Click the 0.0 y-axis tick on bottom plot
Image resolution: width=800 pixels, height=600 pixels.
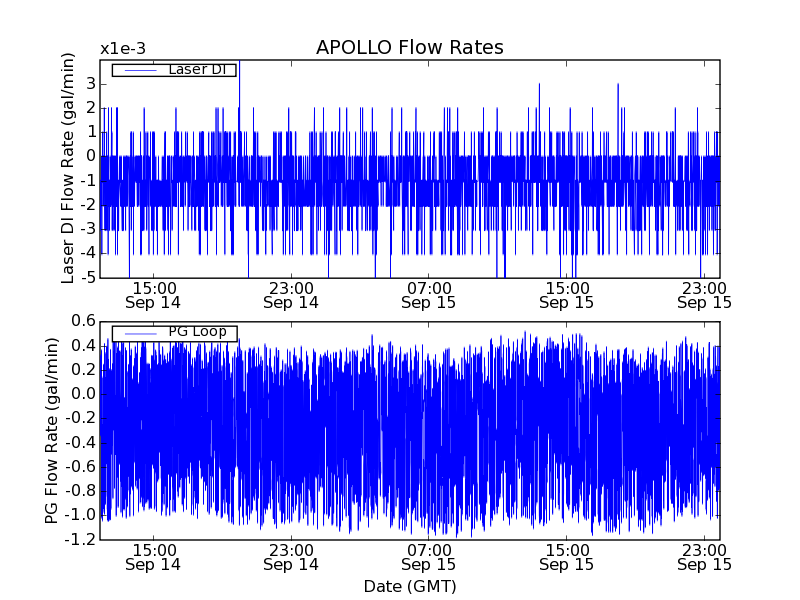tap(82, 394)
